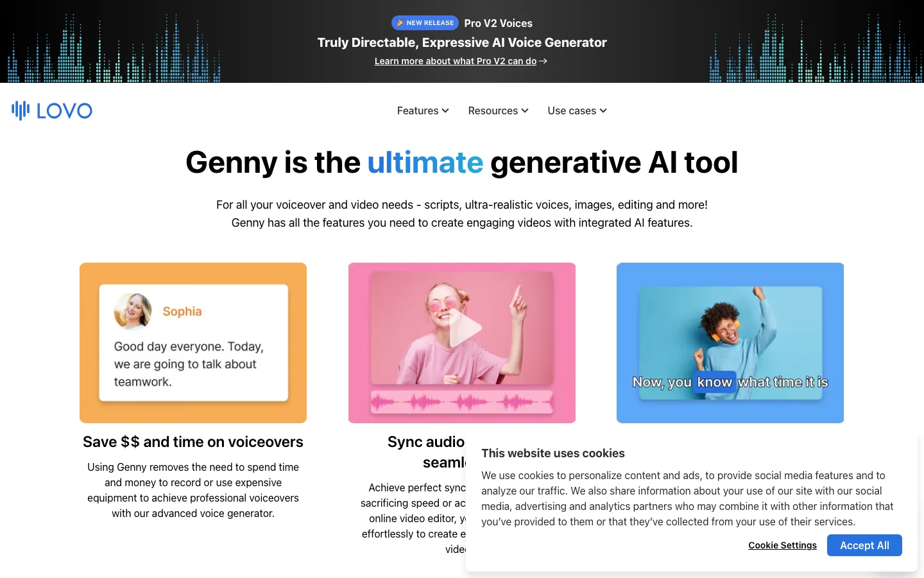The image size is (924, 578).
Task: Click the 'Truly Directable, Expressive AI Voice Generator' banner title
Action: point(462,42)
